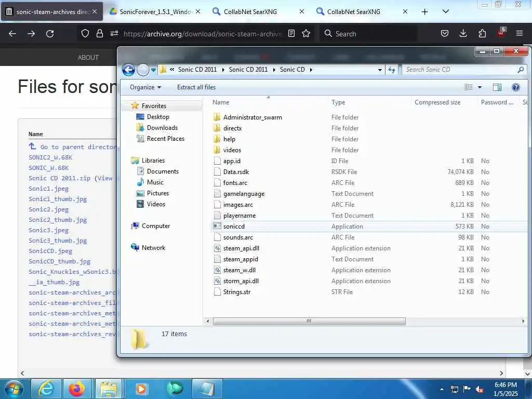532x399 pixels.
Task: Switch to first CollabNet SearXNG tab
Action: pyautogui.click(x=250, y=11)
